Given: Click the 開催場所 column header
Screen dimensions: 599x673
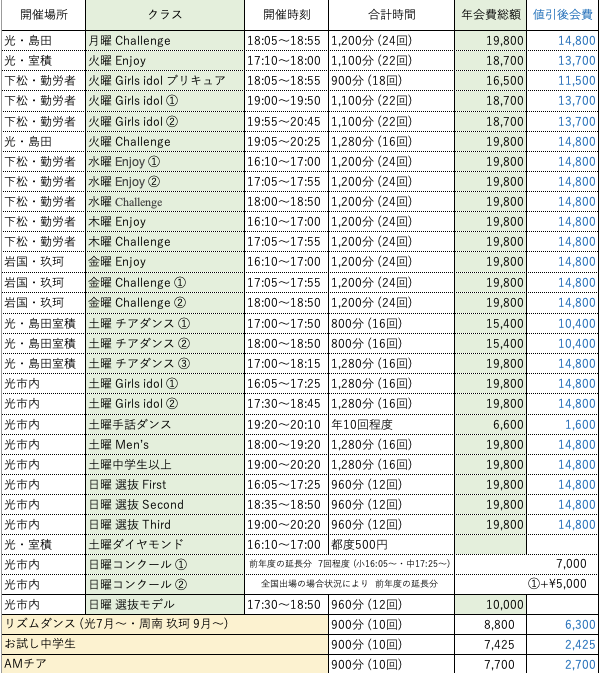Looking at the screenshot, I should [44, 15].
